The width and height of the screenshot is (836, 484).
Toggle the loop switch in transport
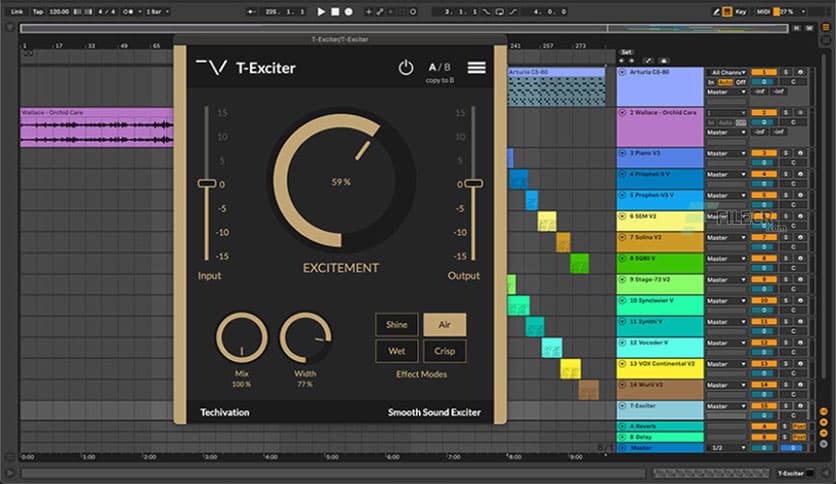(x=500, y=11)
